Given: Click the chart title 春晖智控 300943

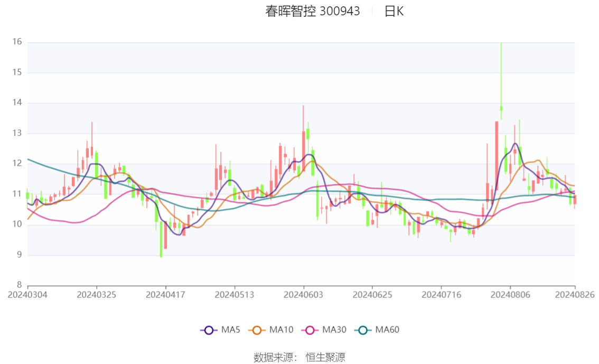Looking at the screenshot, I should [x=313, y=11].
